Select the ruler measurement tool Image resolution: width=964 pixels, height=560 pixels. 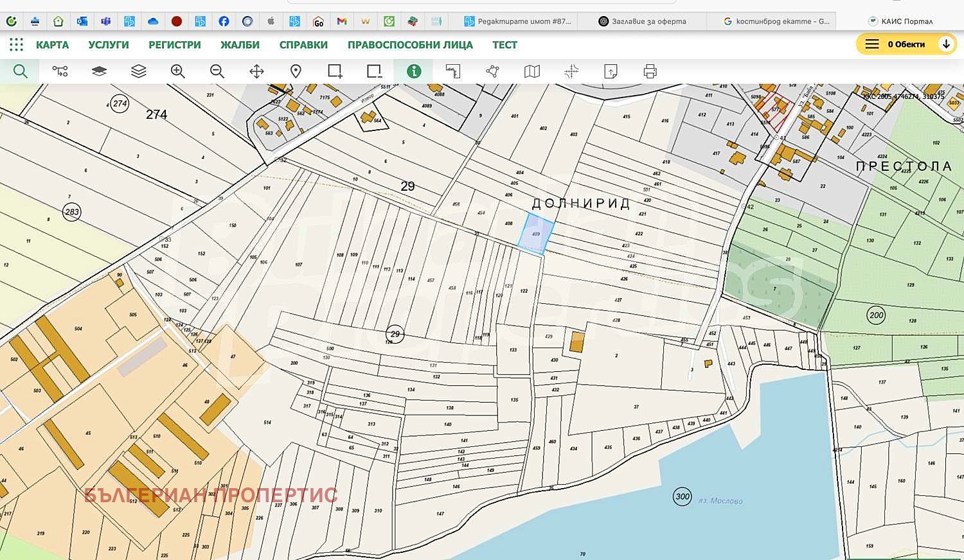(453, 71)
